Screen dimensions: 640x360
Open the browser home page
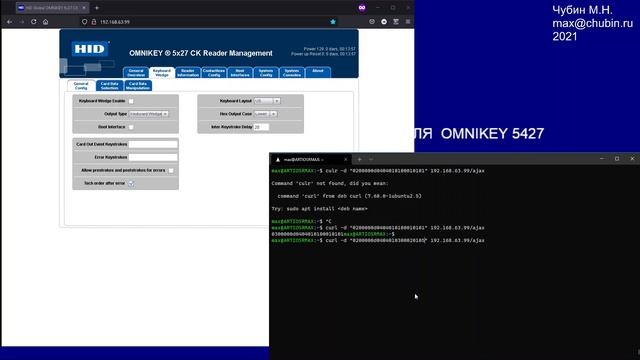point(45,22)
